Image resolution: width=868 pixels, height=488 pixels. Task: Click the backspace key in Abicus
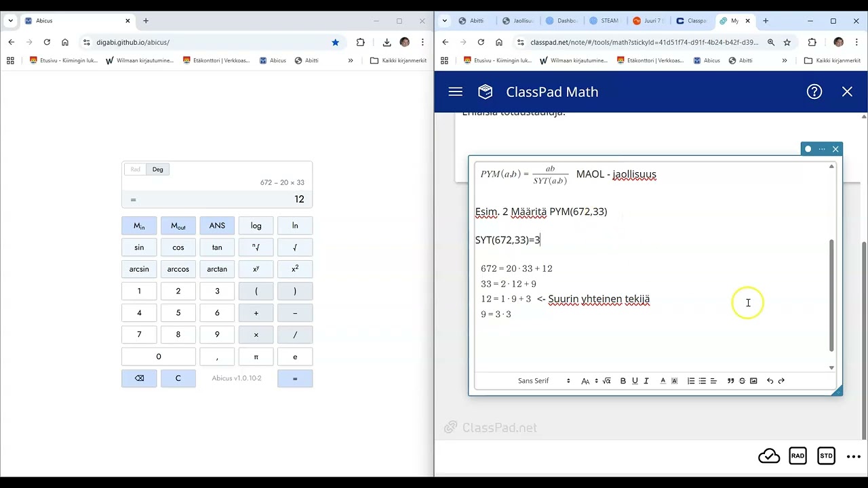[139, 378]
